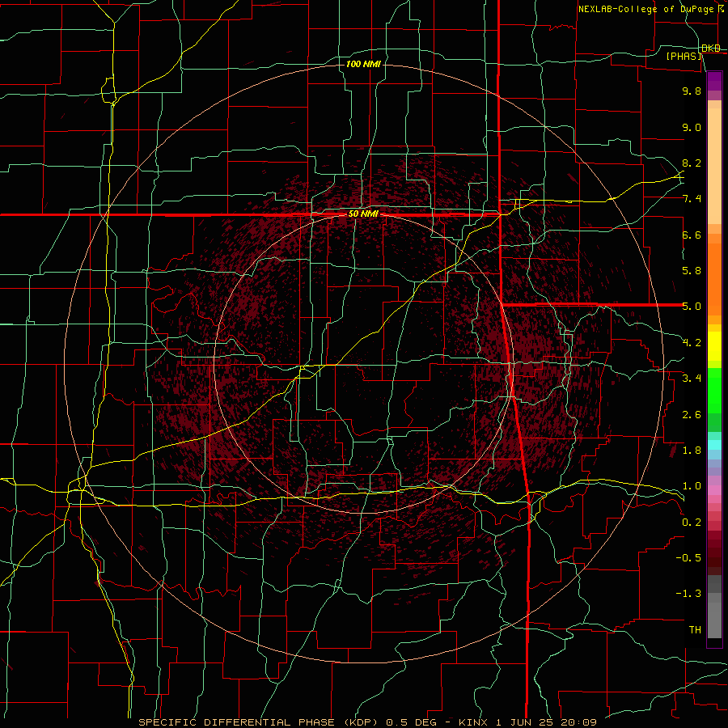Click the 8.2 scale value
Image resolution: width=728 pixels, height=728 pixels.
[692, 163]
